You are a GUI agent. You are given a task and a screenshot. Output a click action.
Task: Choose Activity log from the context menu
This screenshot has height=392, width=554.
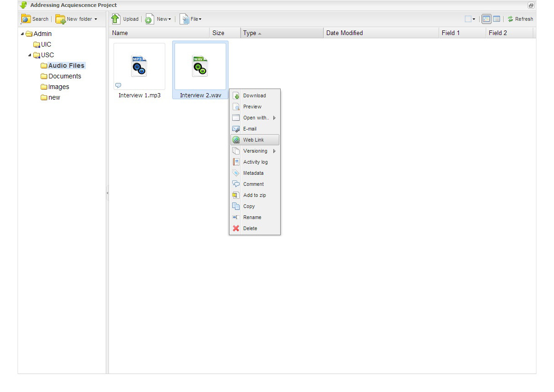(x=255, y=162)
